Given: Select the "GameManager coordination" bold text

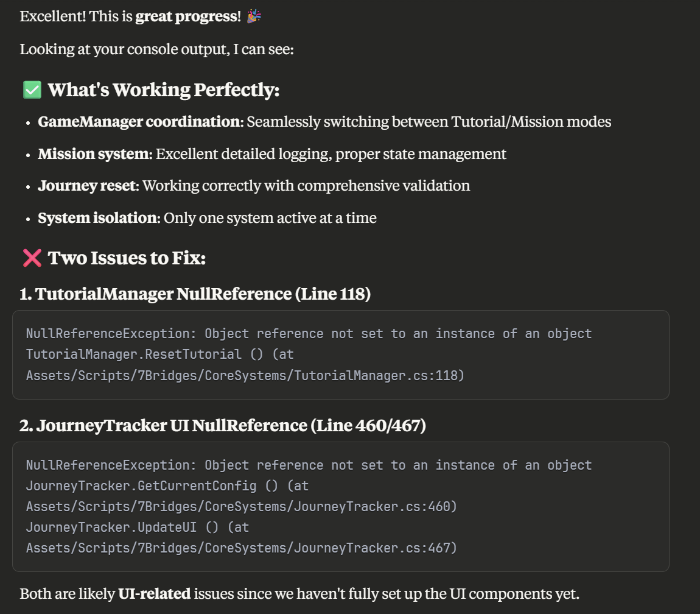Looking at the screenshot, I should (x=141, y=122).
